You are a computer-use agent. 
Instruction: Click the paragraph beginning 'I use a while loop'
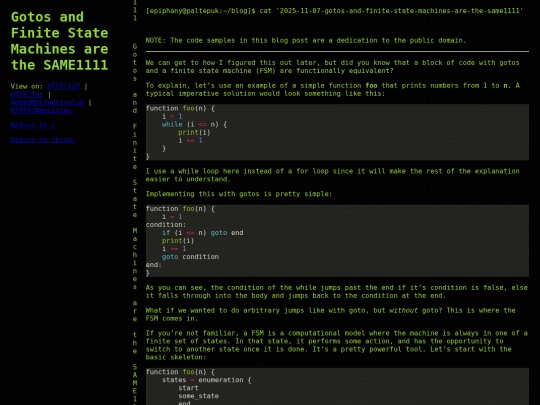[x=333, y=175]
